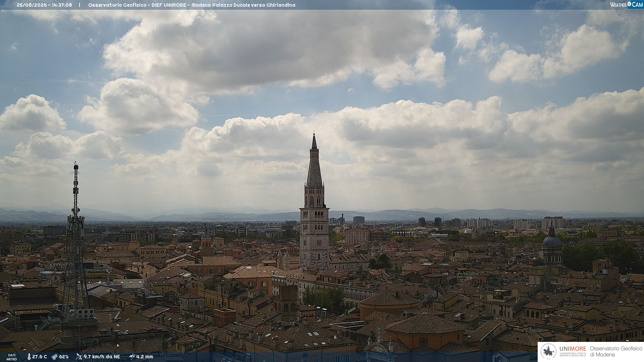Click the Osservatorio Geofisico di Modena text
This screenshot has width=644, height=362.
point(616,352)
